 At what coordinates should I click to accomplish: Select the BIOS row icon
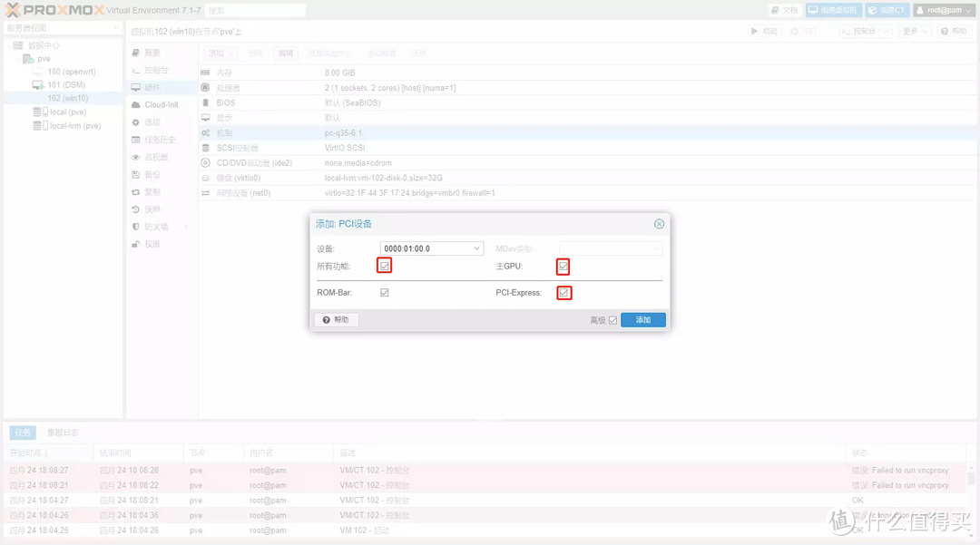206,103
